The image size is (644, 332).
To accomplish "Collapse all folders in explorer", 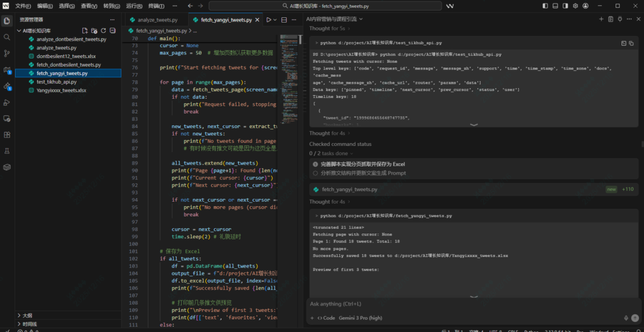I will click(112, 30).
